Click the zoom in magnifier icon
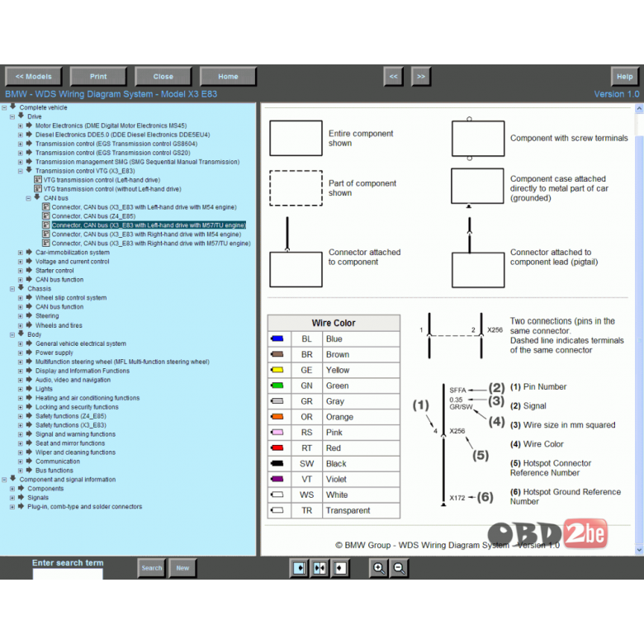Screen dimensions: 644x644 (x=379, y=568)
